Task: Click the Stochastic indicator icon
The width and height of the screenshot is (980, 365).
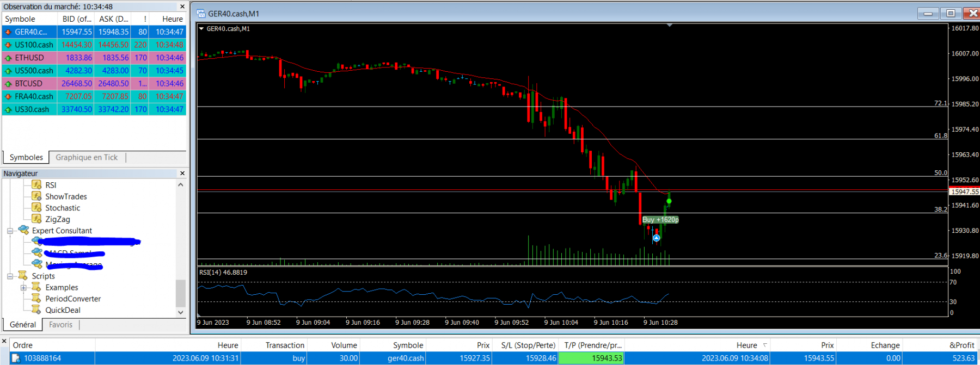Action: 36,207
